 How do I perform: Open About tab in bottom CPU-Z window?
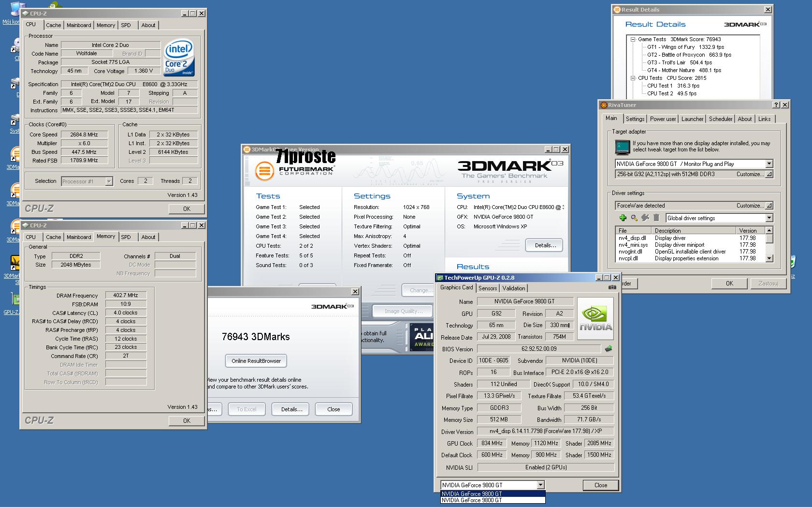click(x=148, y=237)
